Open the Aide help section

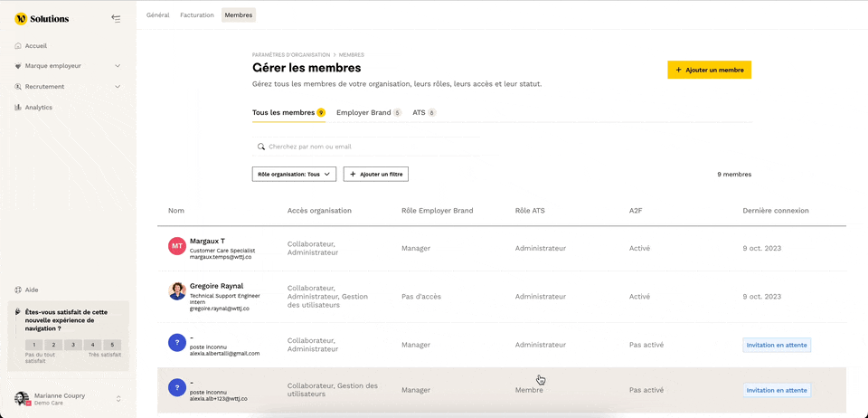point(31,290)
